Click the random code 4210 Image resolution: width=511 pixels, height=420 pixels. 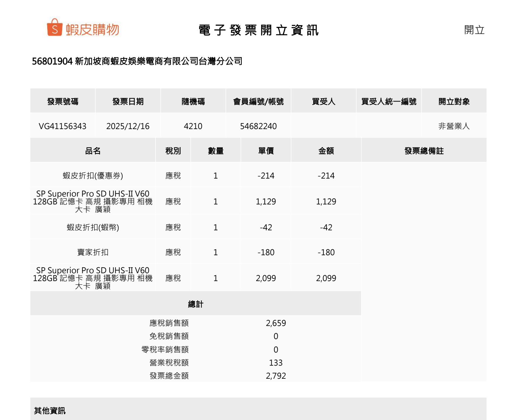click(x=193, y=126)
